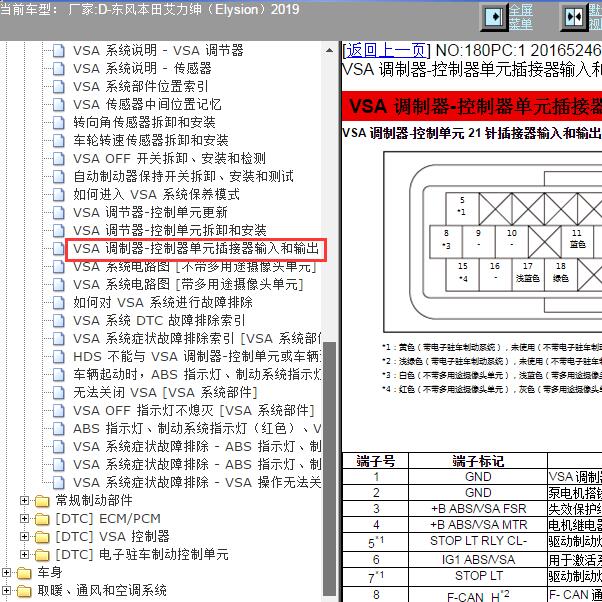This screenshot has height=602, width=602.
Task: Select the 'VSA 系统部件位置索引' entry
Action: coord(141,86)
